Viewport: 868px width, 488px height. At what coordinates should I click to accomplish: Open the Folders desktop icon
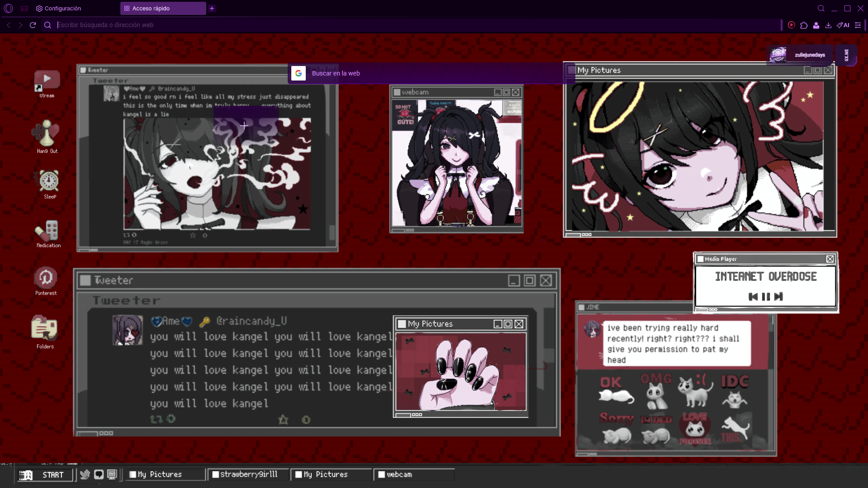tap(44, 332)
